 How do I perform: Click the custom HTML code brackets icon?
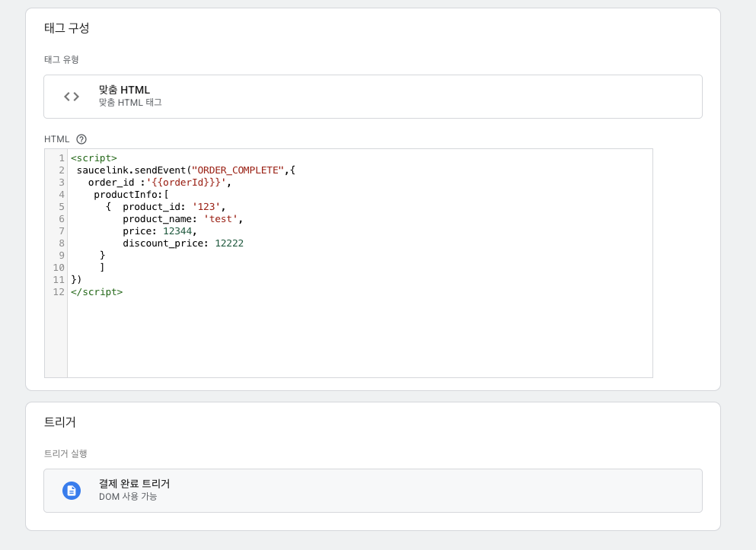(72, 97)
